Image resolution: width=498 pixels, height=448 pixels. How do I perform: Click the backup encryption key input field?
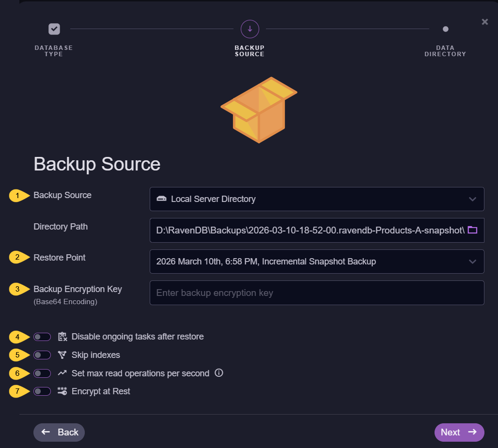[317, 293]
